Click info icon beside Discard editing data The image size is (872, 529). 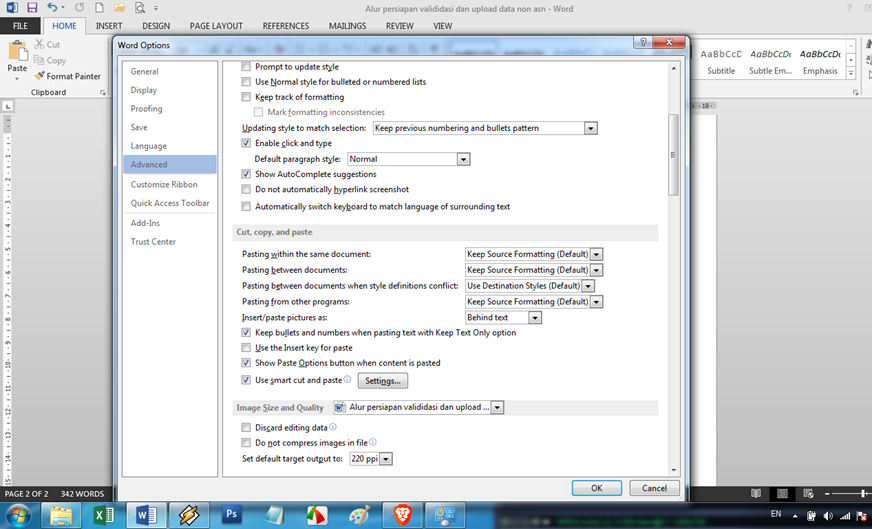[x=333, y=427]
